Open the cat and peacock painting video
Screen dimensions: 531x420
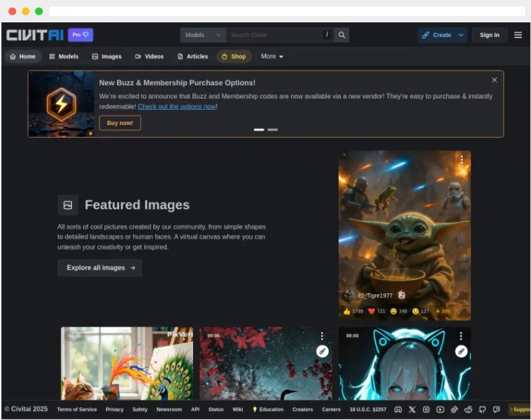(x=127, y=363)
